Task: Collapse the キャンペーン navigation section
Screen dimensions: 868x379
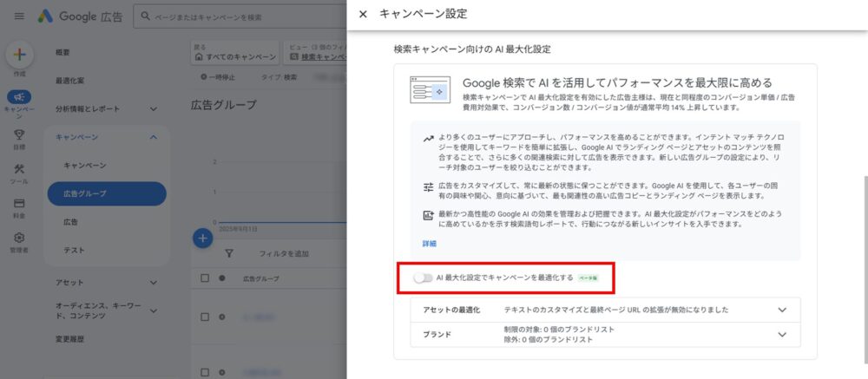Action: [x=153, y=137]
